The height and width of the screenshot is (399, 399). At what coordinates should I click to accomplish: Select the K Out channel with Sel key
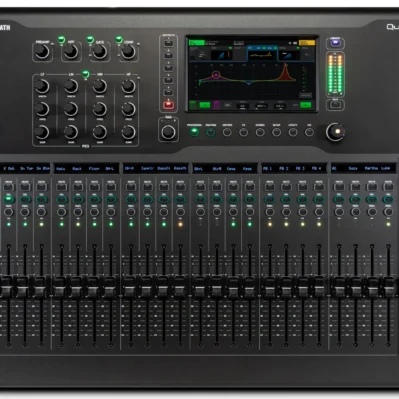(9, 199)
